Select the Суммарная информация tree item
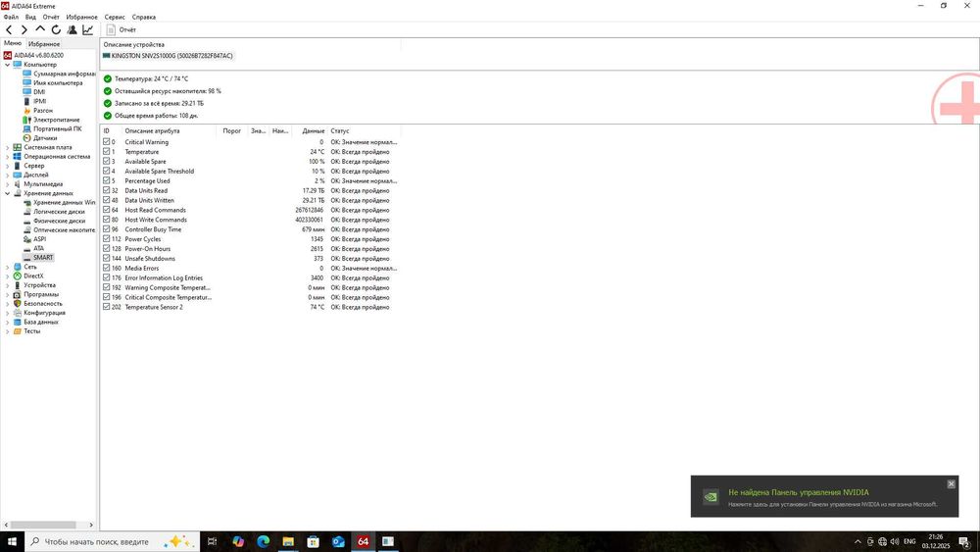The width and height of the screenshot is (980, 552). 64,74
